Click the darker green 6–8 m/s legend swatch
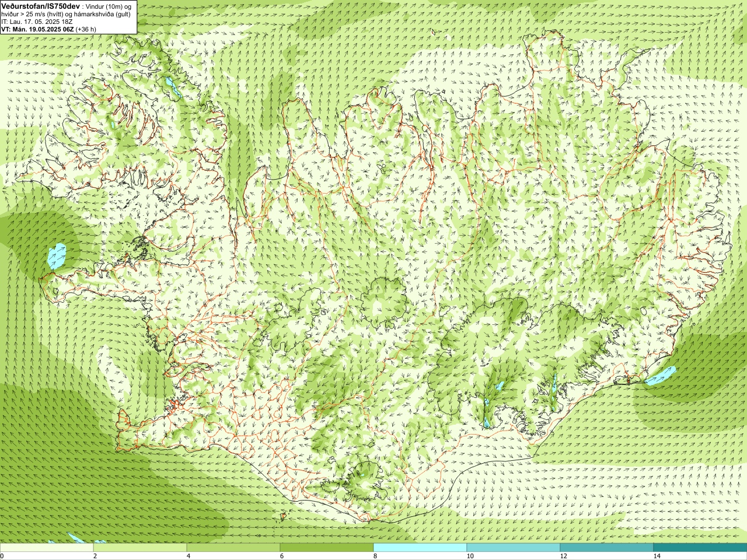This screenshot has height=560, width=747. pos(327,548)
